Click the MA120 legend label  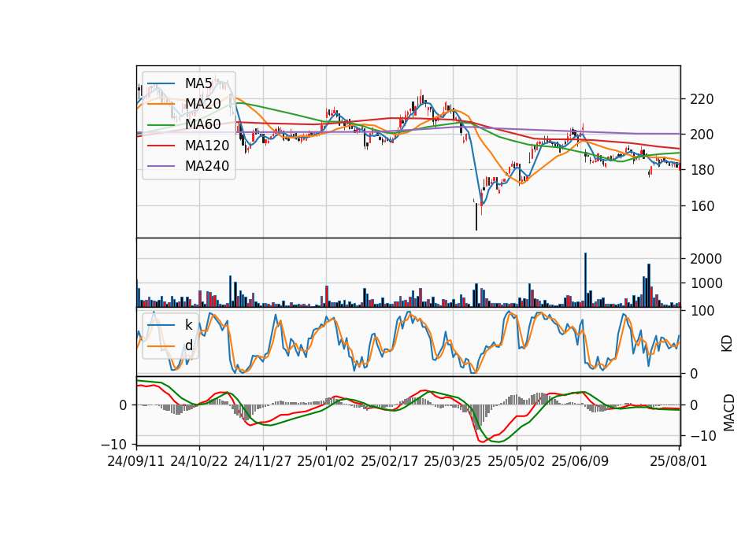click(207, 146)
